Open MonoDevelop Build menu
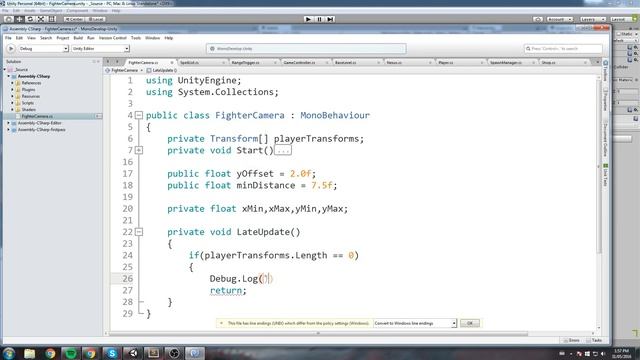Image resolution: width=640 pixels, height=360 pixels. pyautogui.click(x=78, y=38)
